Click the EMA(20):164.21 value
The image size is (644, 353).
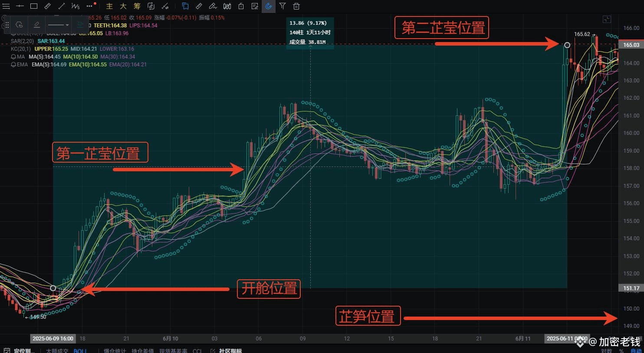(x=128, y=65)
